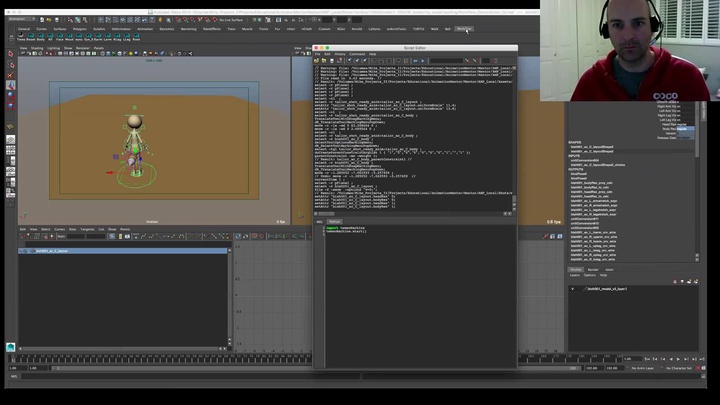This screenshot has height=405, width=720.
Task: Click the Lasso select tool
Action: [x=11, y=65]
